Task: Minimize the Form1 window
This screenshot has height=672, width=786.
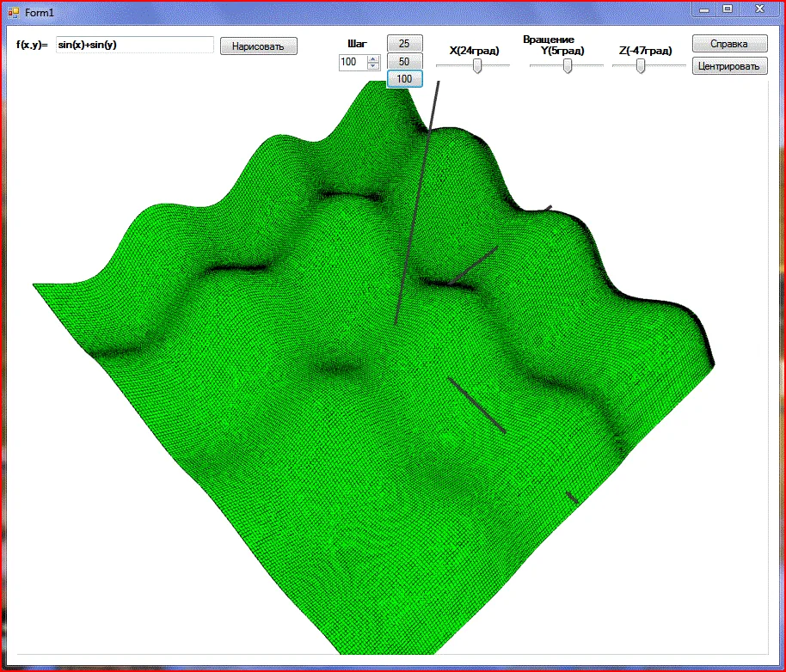Action: pos(704,9)
